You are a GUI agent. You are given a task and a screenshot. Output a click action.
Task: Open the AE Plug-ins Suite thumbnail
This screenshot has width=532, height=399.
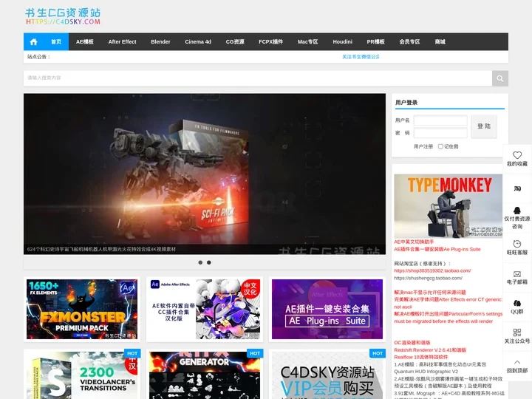coord(327,309)
